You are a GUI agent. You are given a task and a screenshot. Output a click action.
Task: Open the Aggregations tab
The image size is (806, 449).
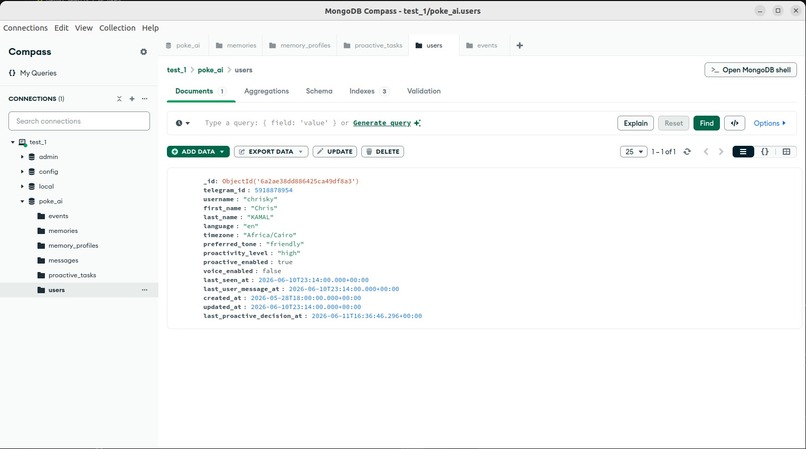tap(266, 91)
